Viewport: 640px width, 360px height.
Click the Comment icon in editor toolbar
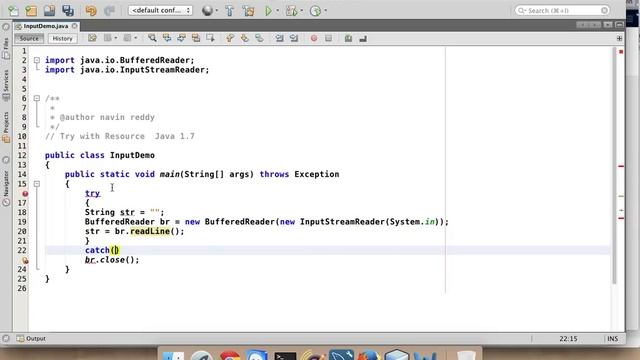[348, 38]
